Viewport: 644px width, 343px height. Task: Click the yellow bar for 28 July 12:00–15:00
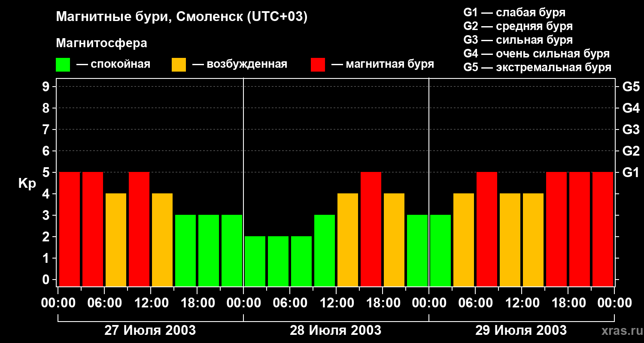click(348, 240)
